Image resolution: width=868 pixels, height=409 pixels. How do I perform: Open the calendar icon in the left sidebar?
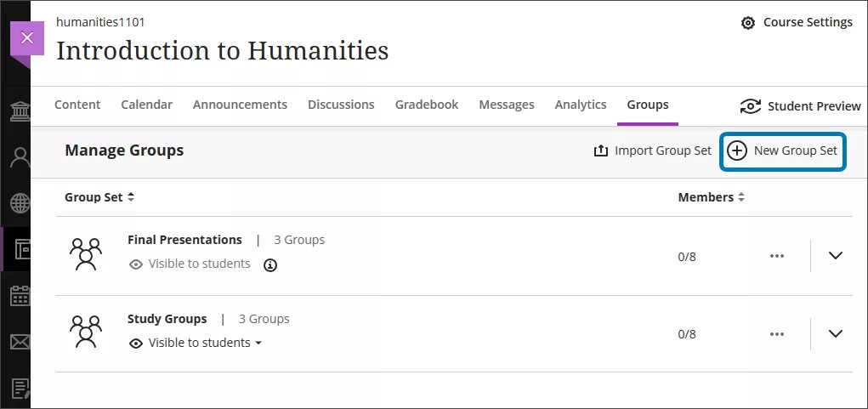pos(19,296)
